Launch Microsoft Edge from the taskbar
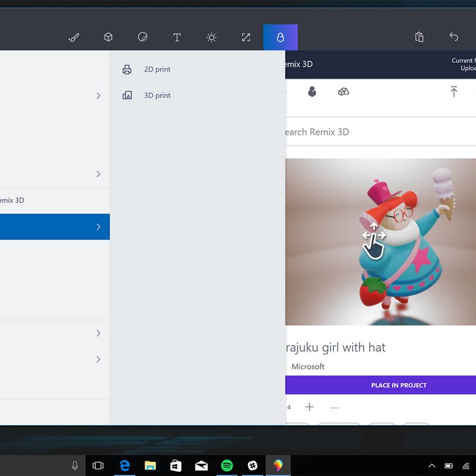This screenshot has height=476, width=476. [x=125, y=465]
